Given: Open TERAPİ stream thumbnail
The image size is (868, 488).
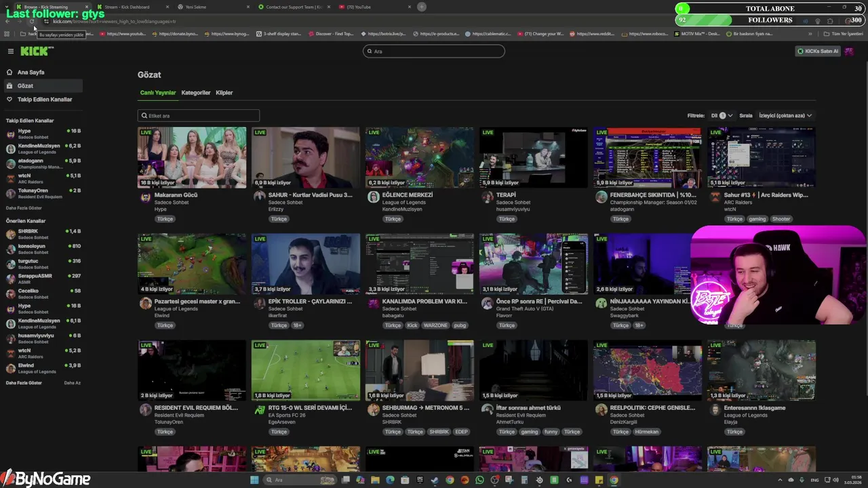Looking at the screenshot, I should (534, 157).
